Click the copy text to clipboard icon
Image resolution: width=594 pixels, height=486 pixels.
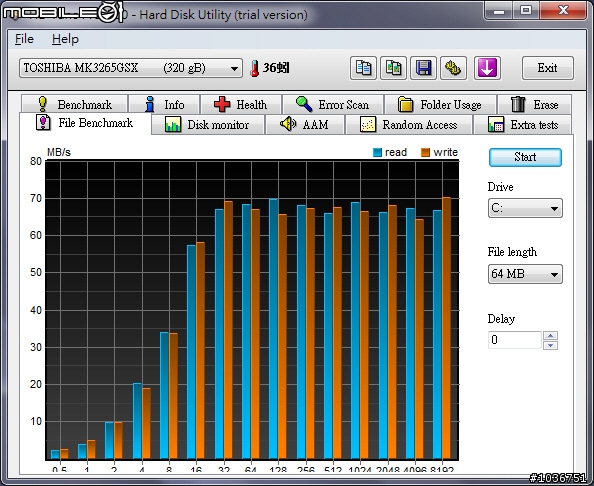tap(363, 68)
